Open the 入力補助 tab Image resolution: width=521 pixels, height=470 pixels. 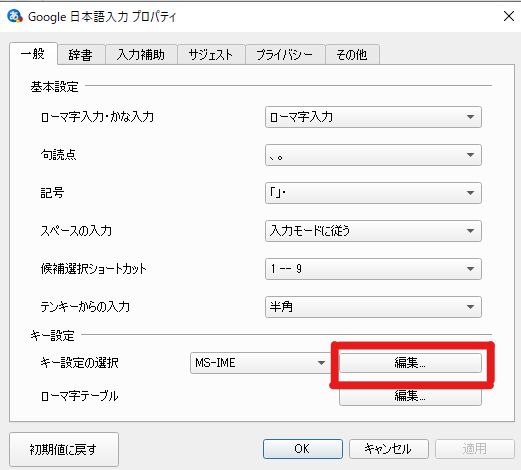[x=141, y=55]
